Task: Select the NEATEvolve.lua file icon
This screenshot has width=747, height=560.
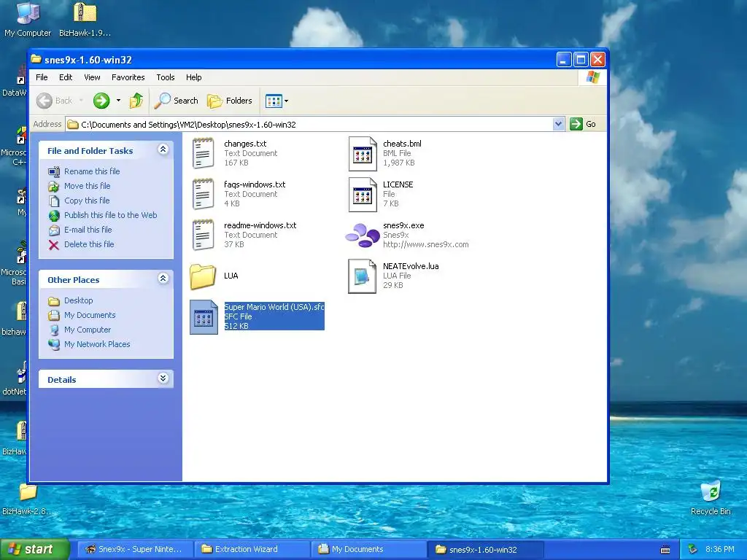Action: [363, 276]
